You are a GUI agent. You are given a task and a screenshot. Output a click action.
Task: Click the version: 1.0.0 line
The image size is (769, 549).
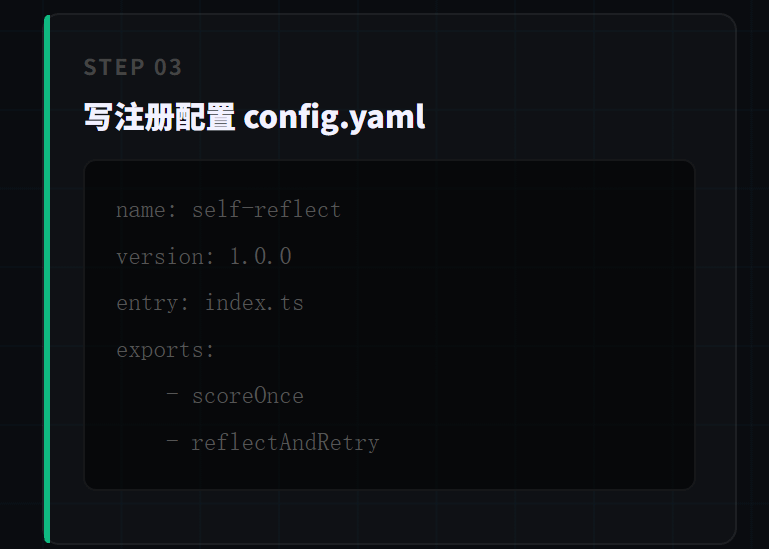point(204,257)
